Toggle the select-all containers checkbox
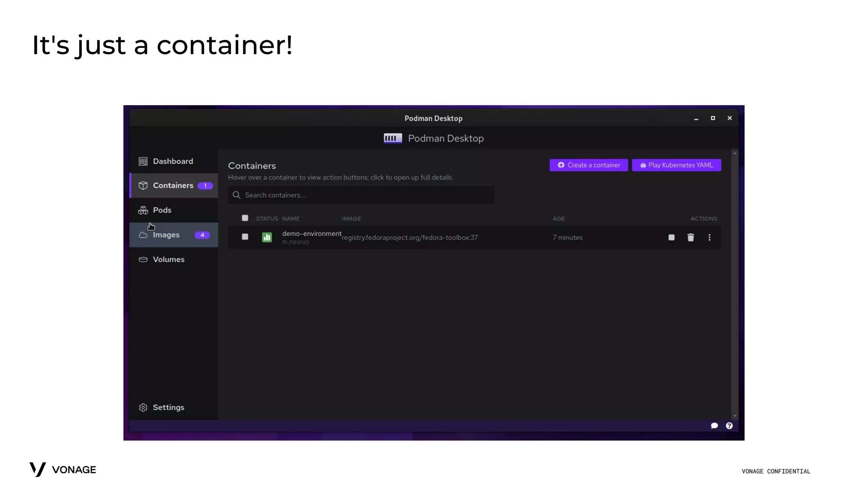Viewport: 868px width, 488px height. point(245,218)
